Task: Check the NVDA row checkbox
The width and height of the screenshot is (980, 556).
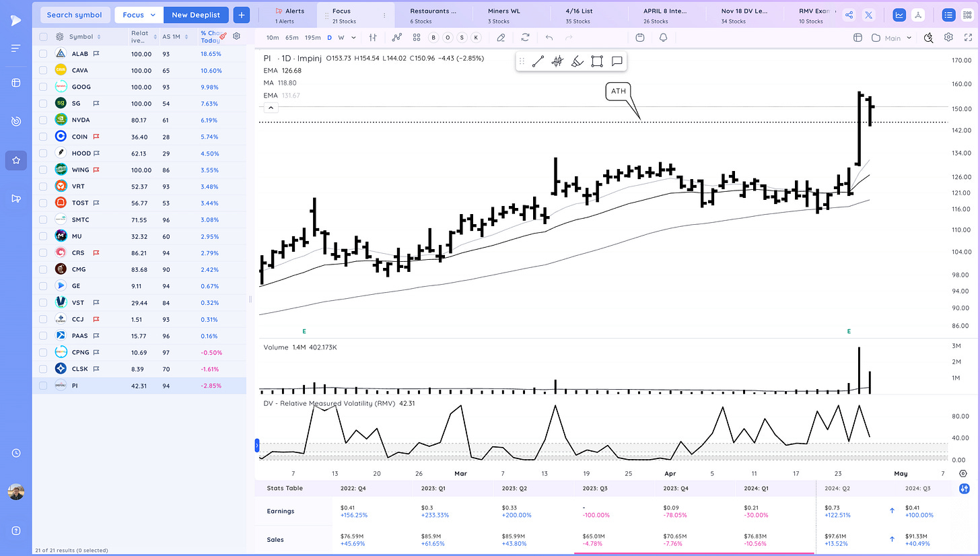Action: (x=43, y=120)
